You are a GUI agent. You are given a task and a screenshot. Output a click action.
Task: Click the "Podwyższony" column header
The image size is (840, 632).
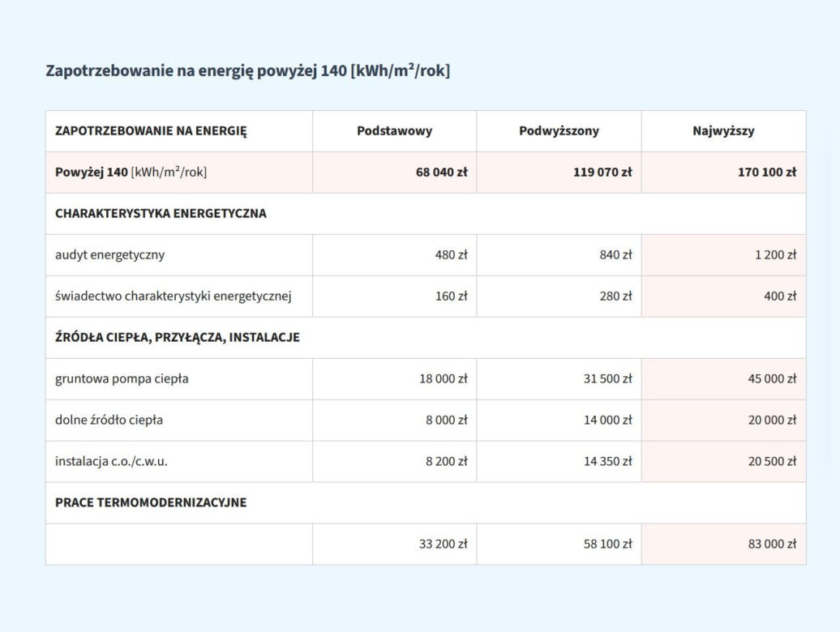pos(559,131)
